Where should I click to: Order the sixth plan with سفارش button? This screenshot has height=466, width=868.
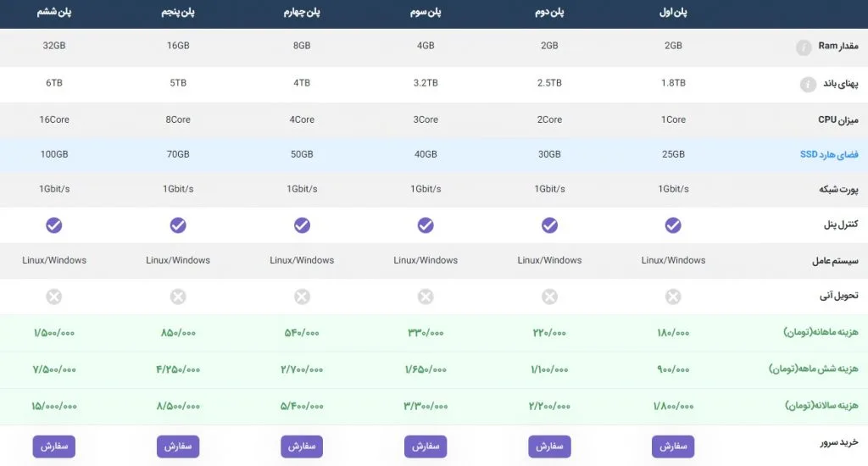[x=53, y=446]
